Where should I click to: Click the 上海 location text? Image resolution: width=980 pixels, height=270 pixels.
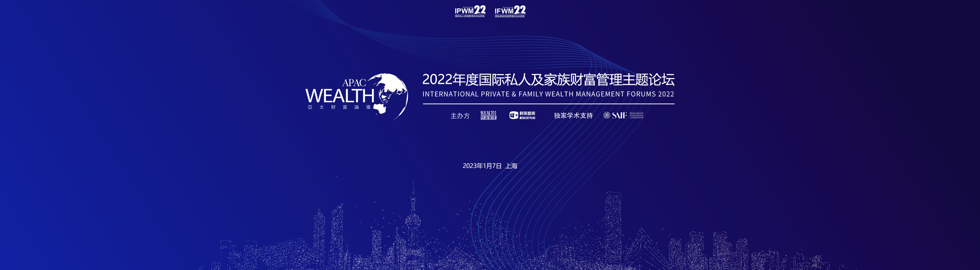point(511,166)
